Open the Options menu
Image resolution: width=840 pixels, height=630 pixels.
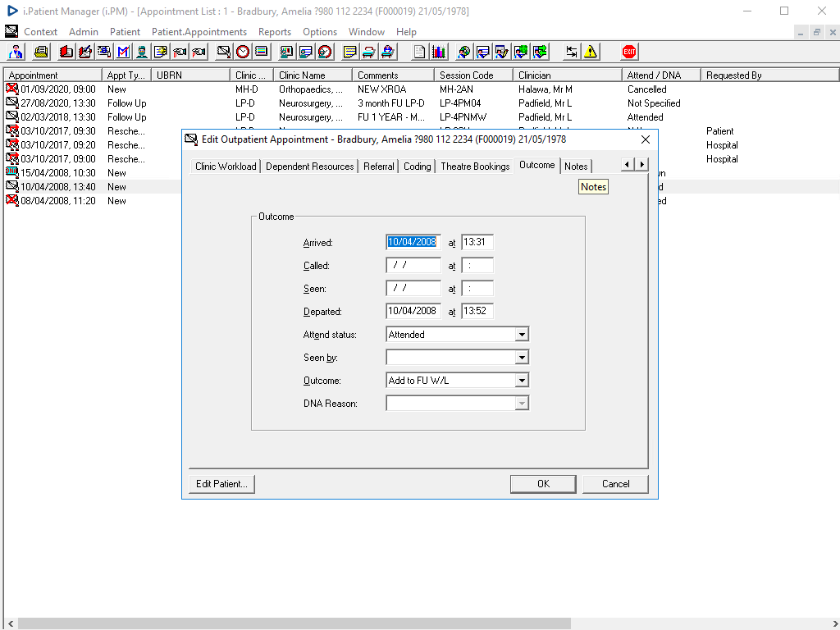[x=320, y=32]
